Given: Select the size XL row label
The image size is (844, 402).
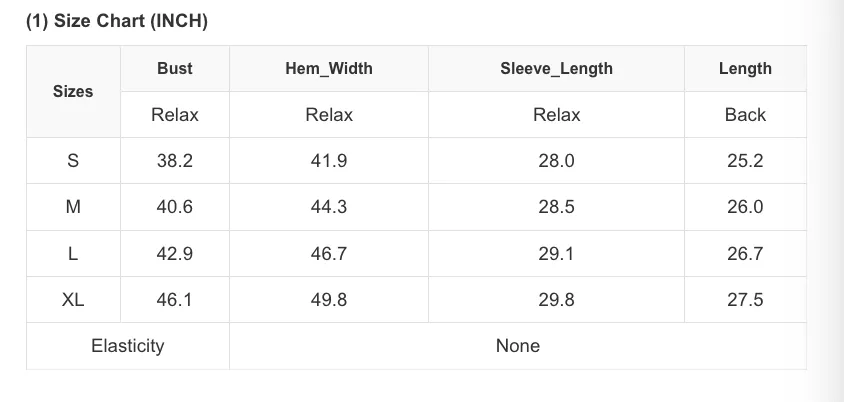Looking at the screenshot, I should (x=73, y=300).
